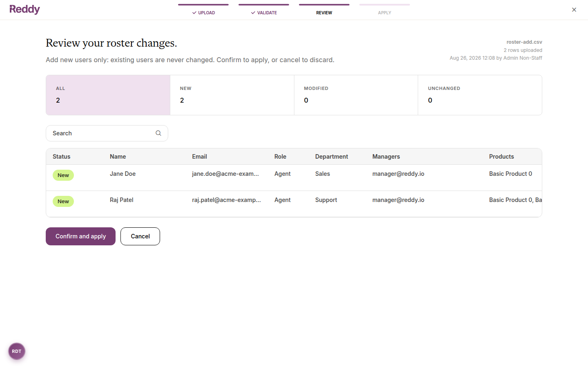Click the Reddy logo
The image size is (588, 368).
pyautogui.click(x=24, y=9)
